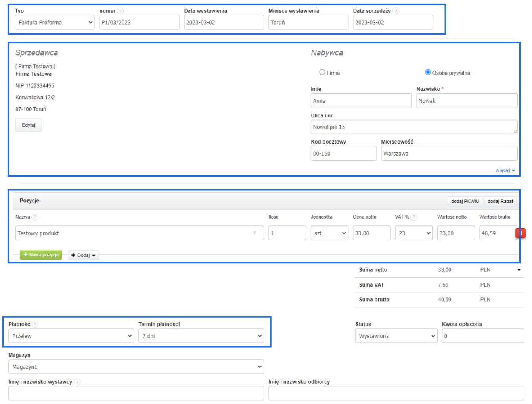Screen dimensions: 532x404
Task: Select the Osoba prywatna radio button
Action: pyautogui.click(x=428, y=72)
